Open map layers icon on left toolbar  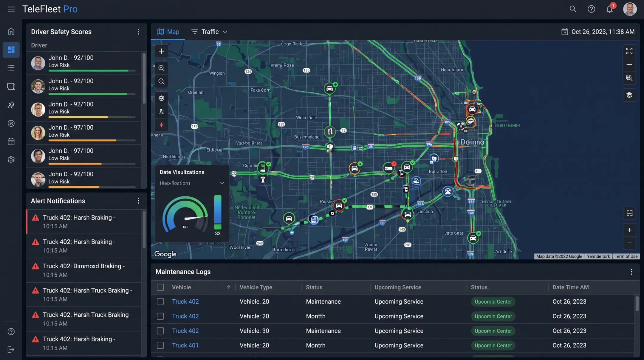[x=161, y=98]
